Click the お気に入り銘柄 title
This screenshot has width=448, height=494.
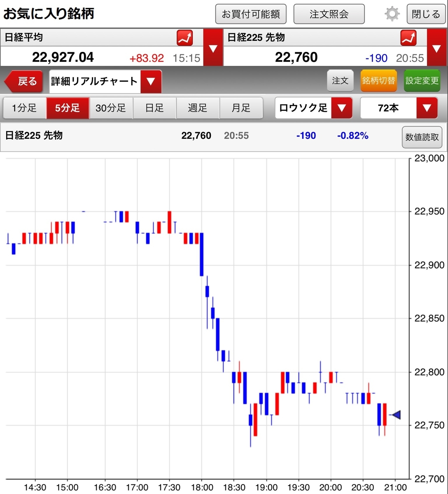[x=49, y=14]
